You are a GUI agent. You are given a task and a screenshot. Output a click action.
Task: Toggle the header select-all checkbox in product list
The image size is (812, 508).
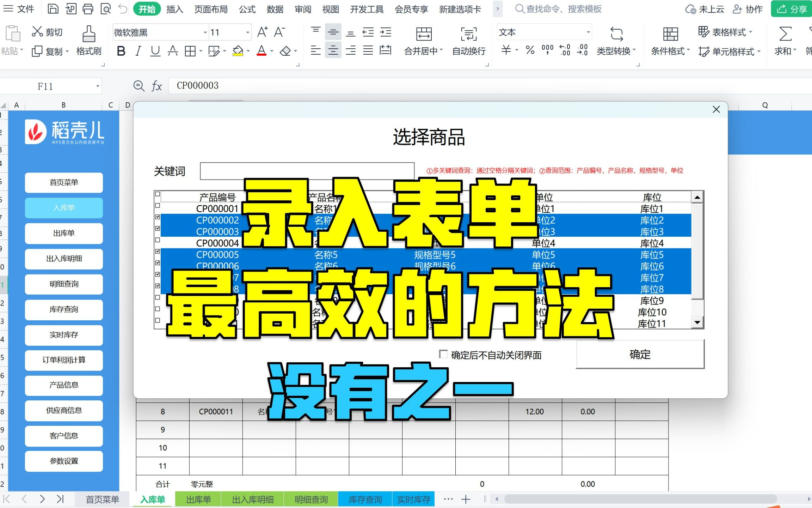pos(158,194)
